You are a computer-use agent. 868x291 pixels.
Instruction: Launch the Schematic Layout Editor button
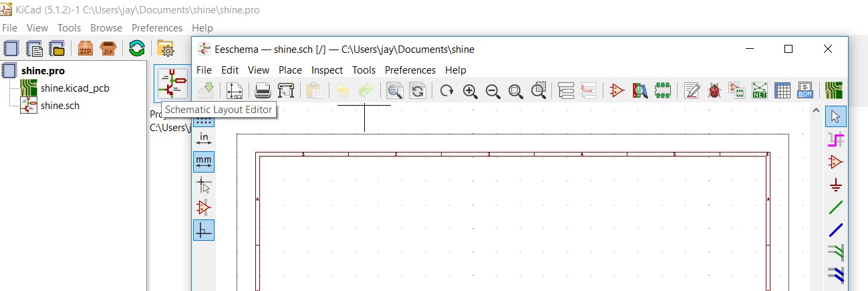tap(172, 84)
